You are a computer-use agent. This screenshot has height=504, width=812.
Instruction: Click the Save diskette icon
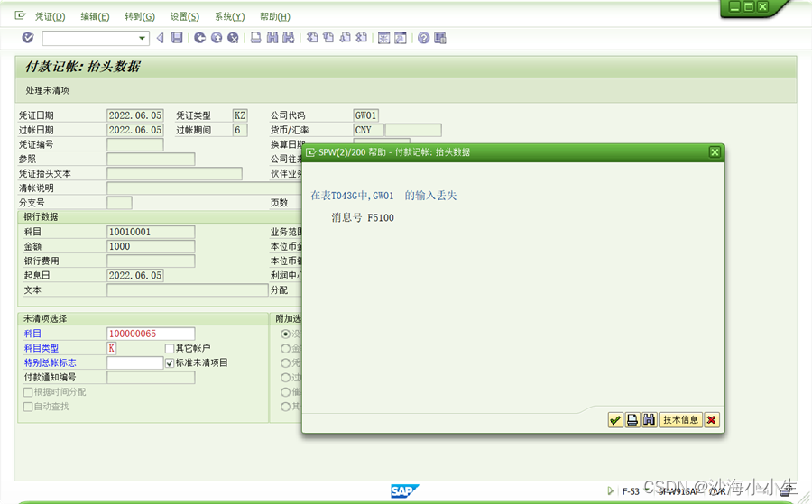coord(177,38)
